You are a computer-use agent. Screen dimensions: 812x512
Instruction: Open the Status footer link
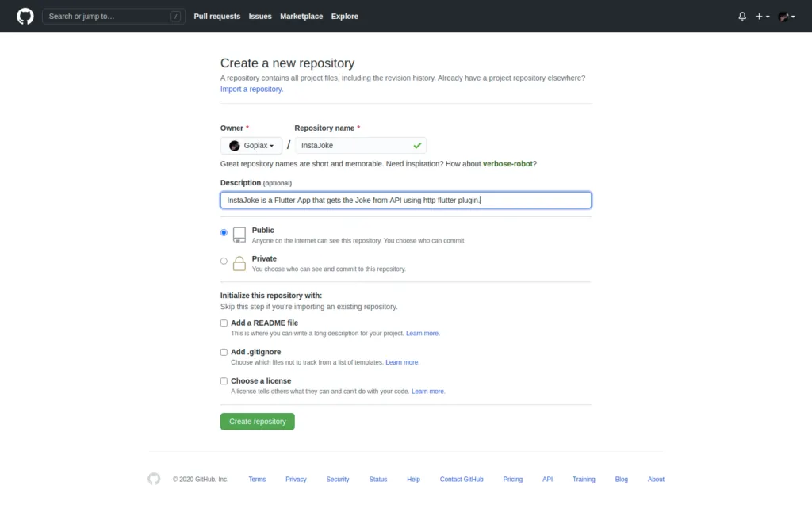coord(378,480)
